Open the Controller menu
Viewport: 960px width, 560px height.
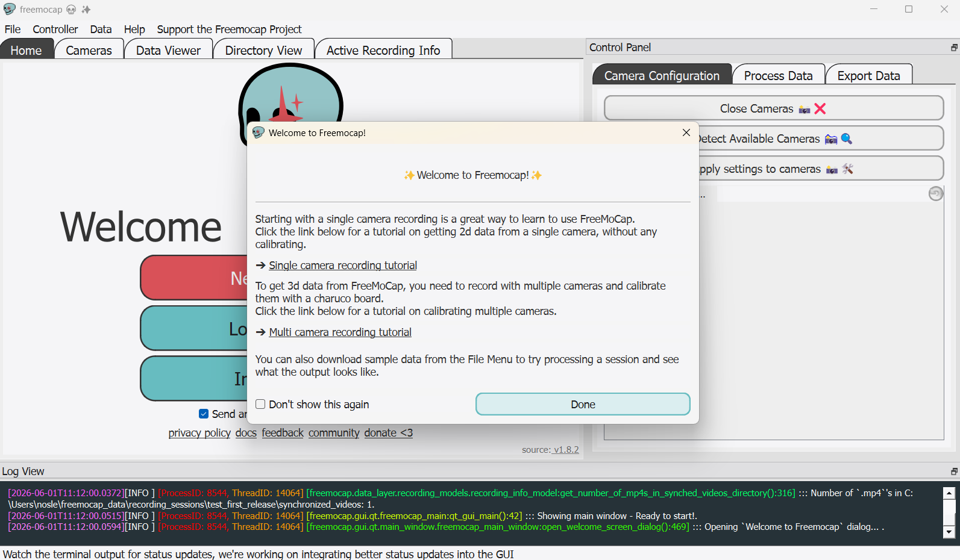(55, 29)
